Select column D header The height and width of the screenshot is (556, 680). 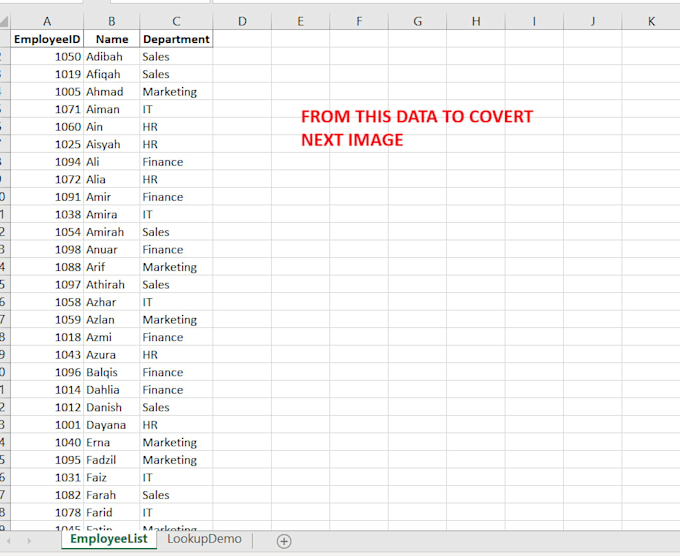click(x=242, y=21)
